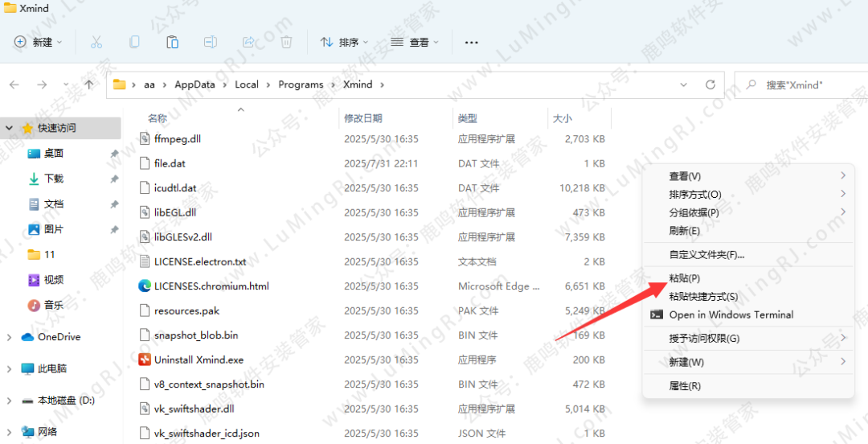Choose 粘贴(P) from the context menu

pos(678,278)
